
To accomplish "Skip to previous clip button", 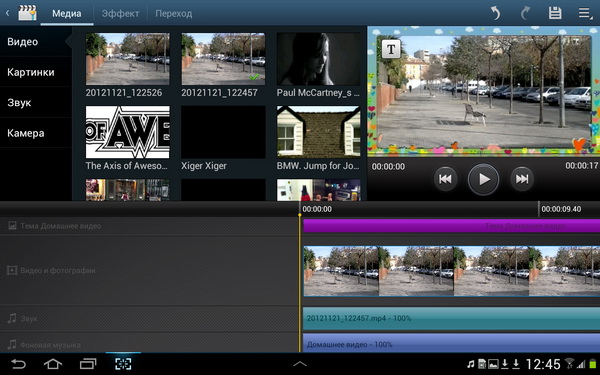I will (445, 179).
